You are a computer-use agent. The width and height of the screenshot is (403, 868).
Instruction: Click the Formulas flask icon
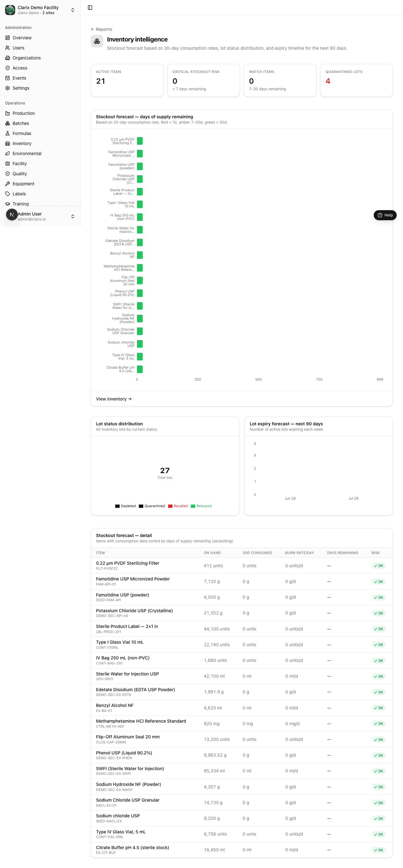tap(8, 133)
